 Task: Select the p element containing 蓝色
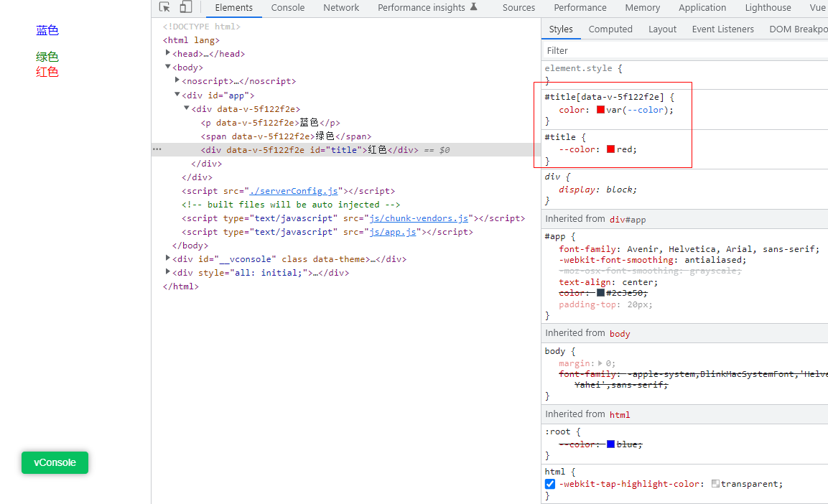(270, 123)
